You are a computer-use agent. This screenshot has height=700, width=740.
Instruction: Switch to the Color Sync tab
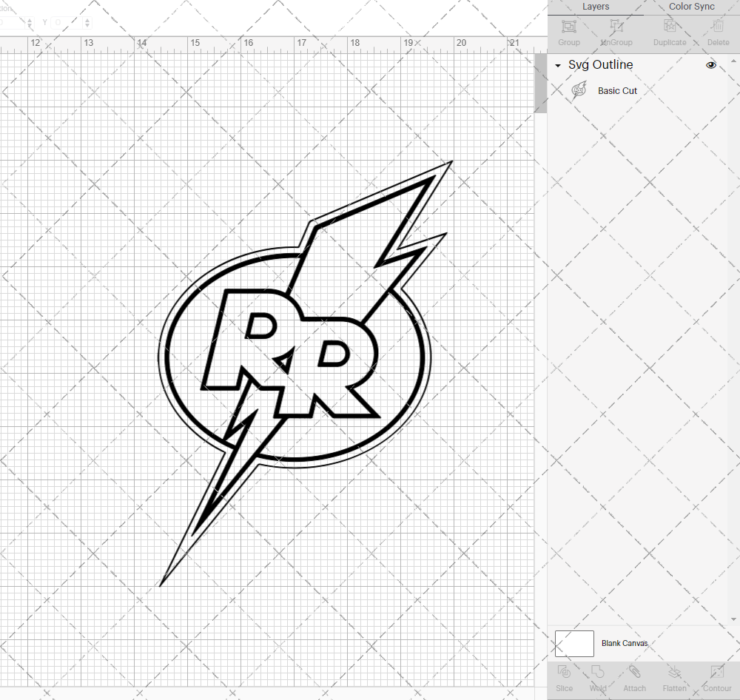691,7
